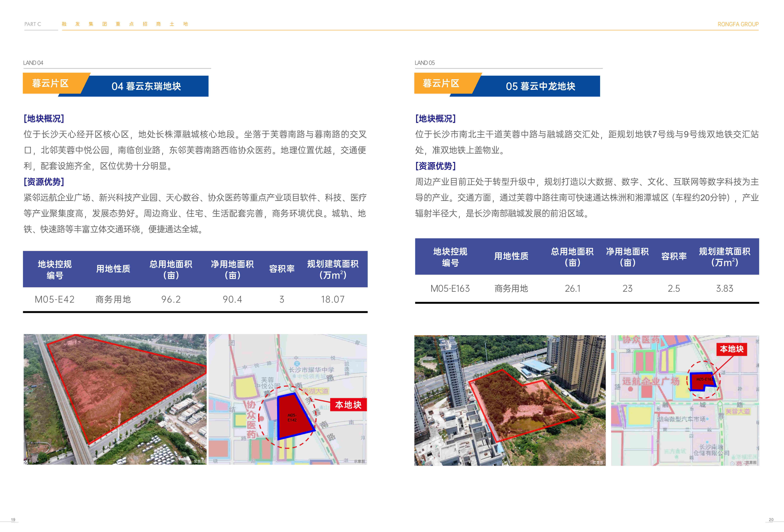The width and height of the screenshot is (784, 532).
Task: Open the Land 04 aerial photo thumbnail
Action: (115, 399)
